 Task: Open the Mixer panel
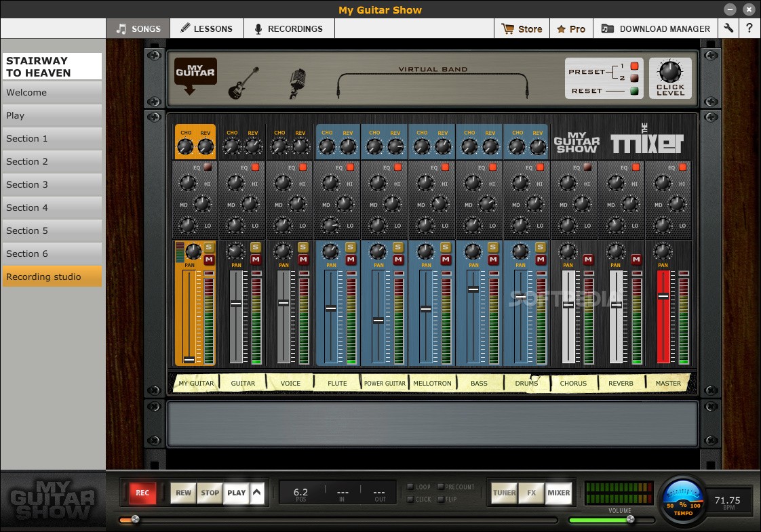pyautogui.click(x=559, y=493)
